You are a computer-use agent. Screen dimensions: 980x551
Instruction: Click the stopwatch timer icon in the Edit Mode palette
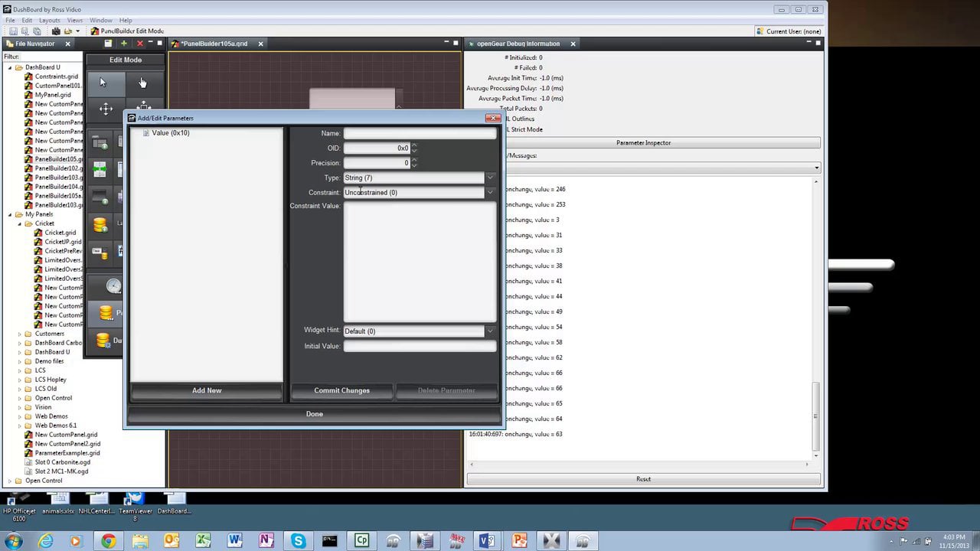click(x=113, y=286)
